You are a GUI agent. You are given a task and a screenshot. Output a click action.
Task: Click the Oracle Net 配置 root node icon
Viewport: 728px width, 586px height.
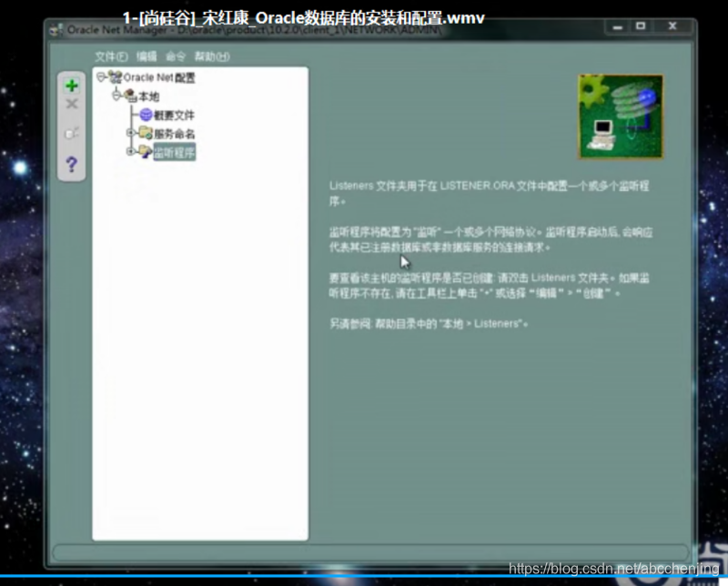click(x=115, y=77)
